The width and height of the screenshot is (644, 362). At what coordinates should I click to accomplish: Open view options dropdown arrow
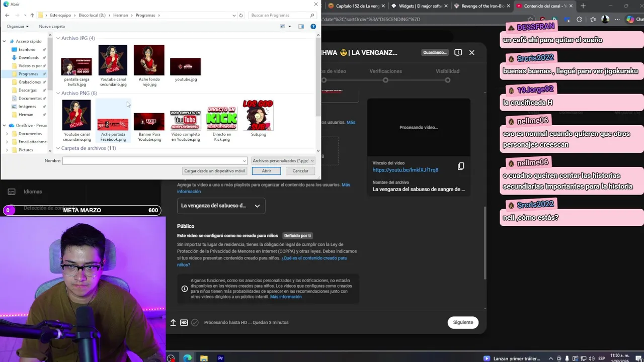pyautogui.click(x=290, y=26)
